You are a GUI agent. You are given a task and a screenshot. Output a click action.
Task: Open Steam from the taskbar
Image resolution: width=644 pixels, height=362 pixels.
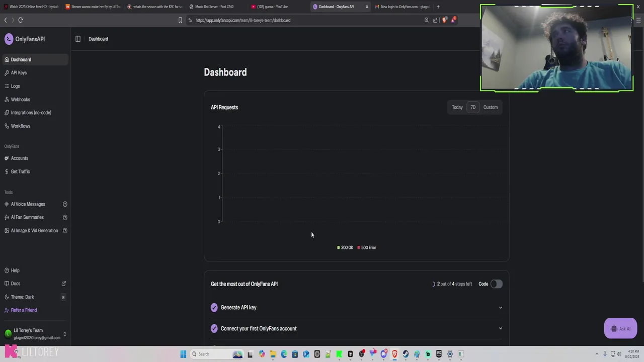(x=406, y=354)
